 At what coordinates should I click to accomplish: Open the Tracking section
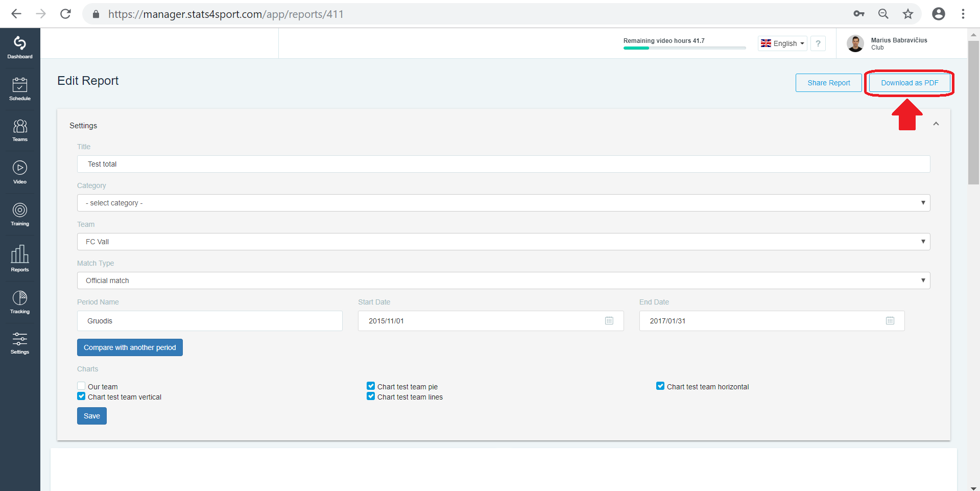(x=20, y=302)
